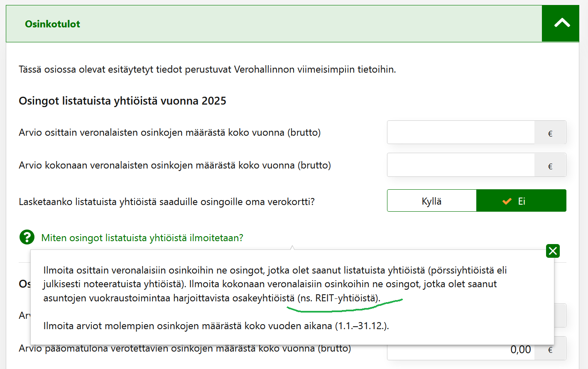The image size is (588, 369).
Task: Click euro symbol beside the 0,00 field
Action: tap(550, 350)
